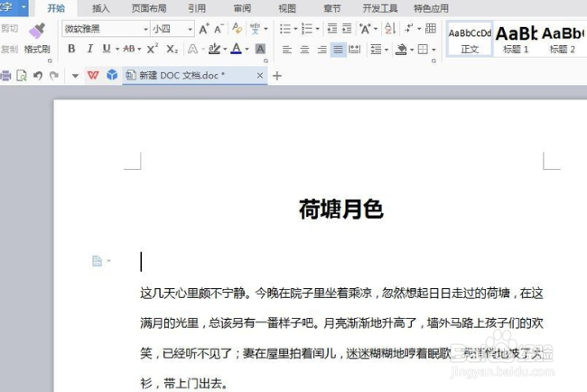Click the paragraph shading paint bucket icon

pyautogui.click(x=401, y=49)
